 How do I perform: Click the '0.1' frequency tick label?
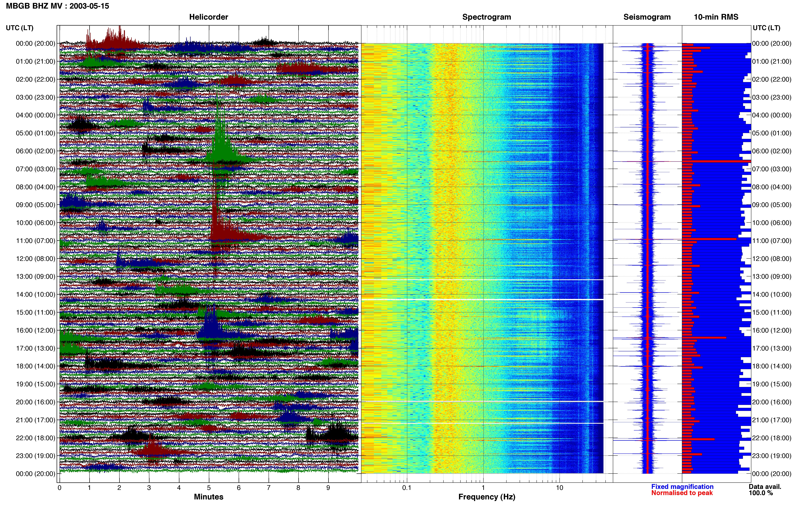(407, 488)
